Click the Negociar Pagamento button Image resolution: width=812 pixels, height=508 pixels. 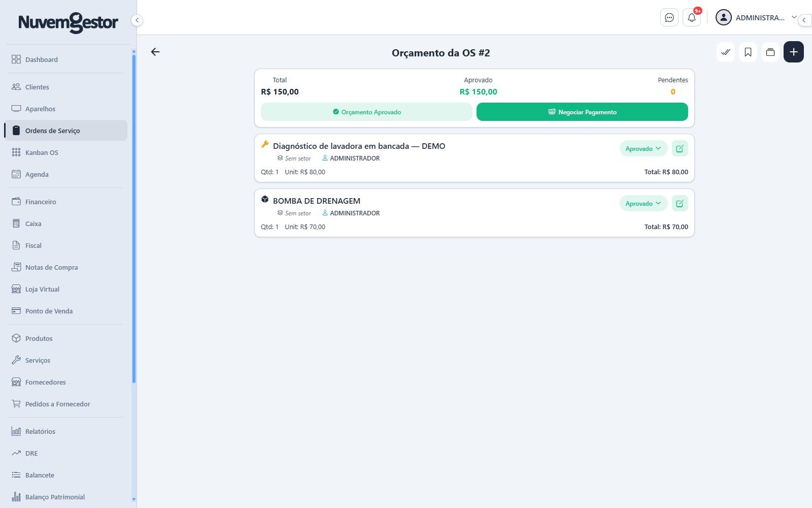click(x=582, y=112)
